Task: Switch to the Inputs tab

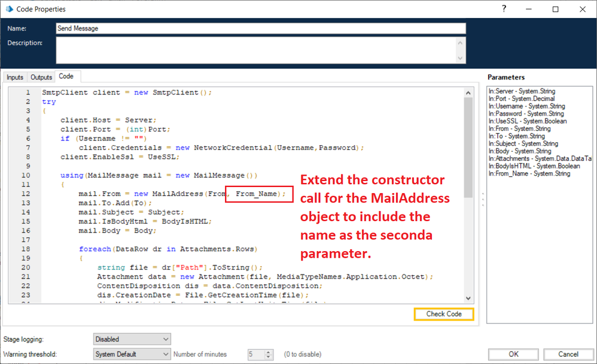Action: (x=15, y=77)
